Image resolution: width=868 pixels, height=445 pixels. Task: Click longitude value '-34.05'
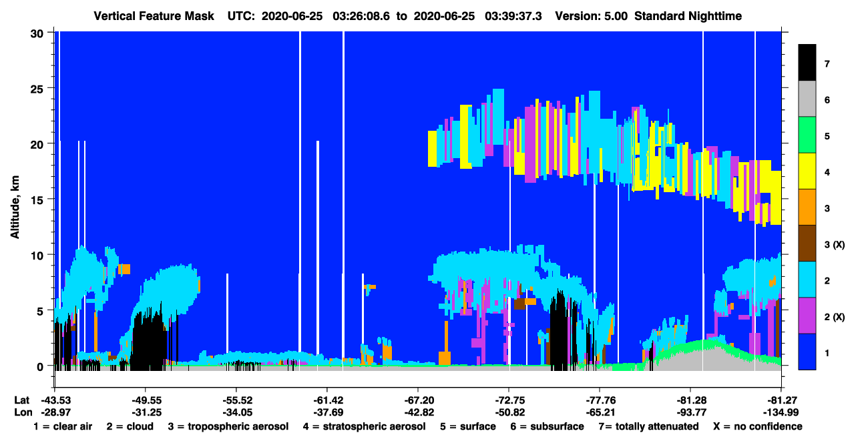pos(236,412)
